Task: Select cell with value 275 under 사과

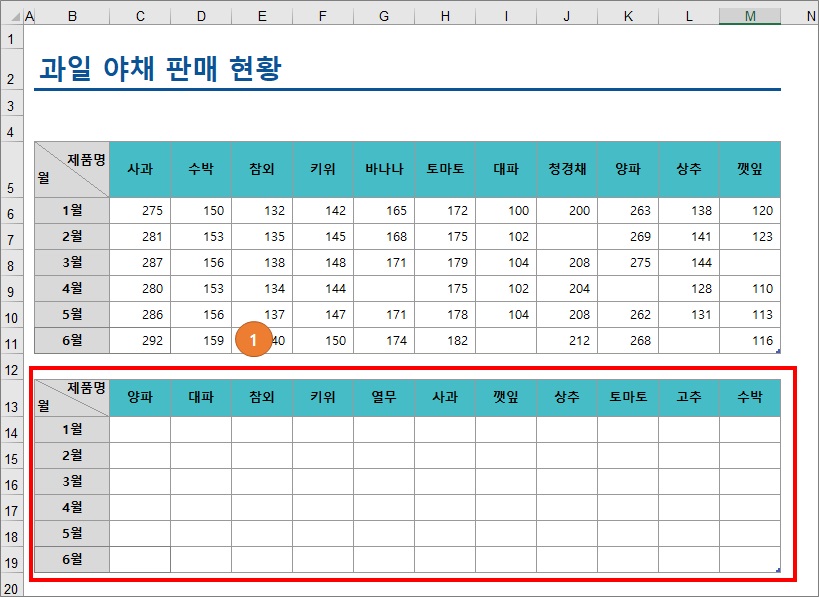Action: [140, 210]
